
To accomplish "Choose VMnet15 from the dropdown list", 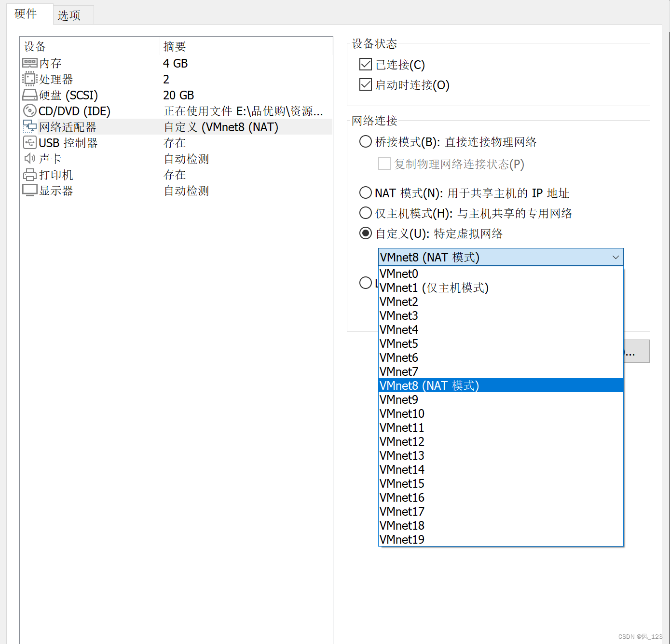I will 501,483.
